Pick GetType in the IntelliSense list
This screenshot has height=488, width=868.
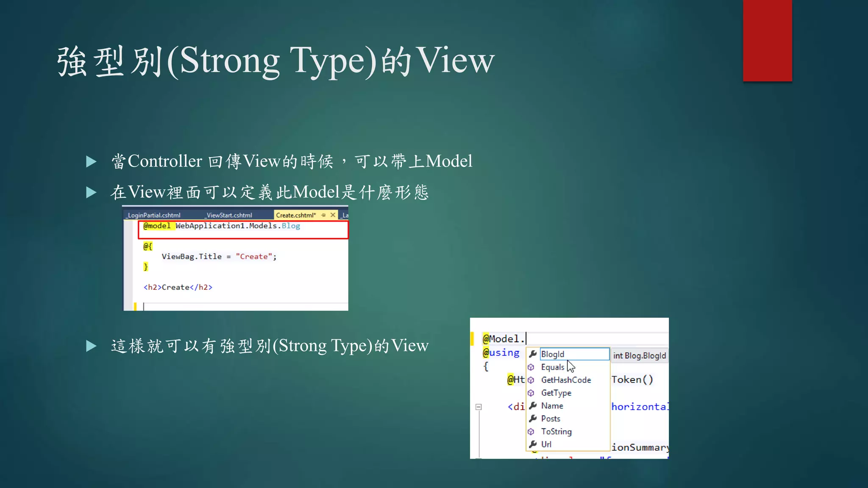(x=556, y=393)
